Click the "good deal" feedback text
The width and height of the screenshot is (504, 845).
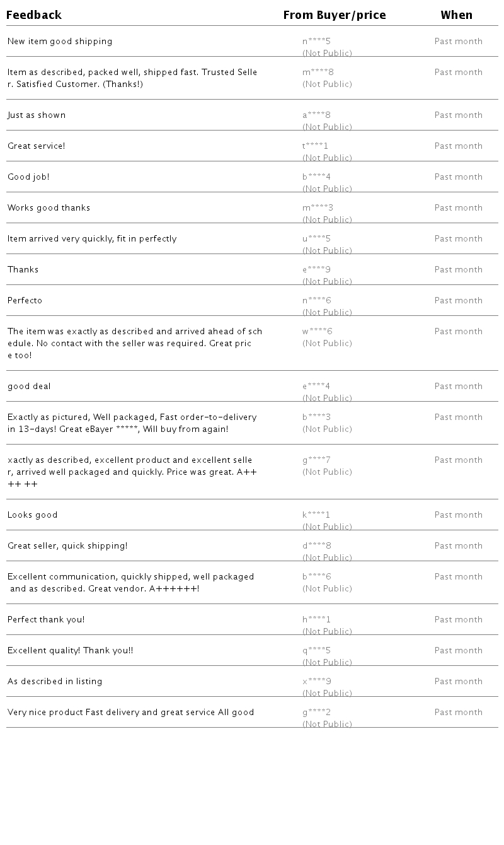[29, 387]
